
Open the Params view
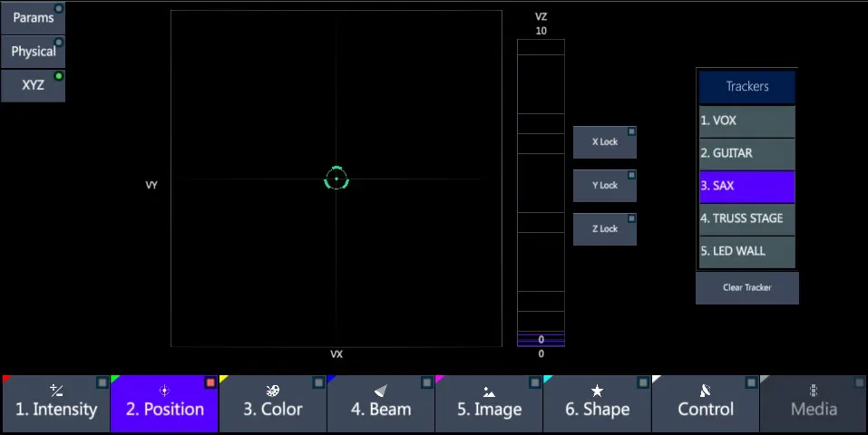(x=33, y=18)
